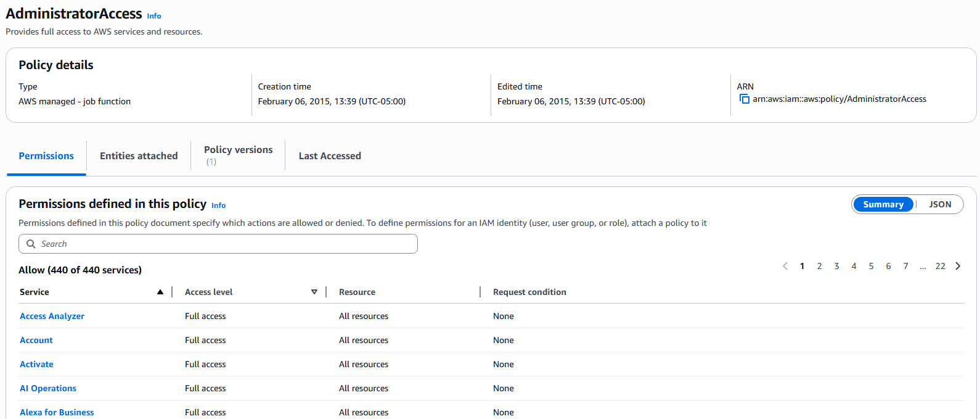Click the AdministratorAccess page title
This screenshot has width=980, height=419.
click(x=74, y=14)
